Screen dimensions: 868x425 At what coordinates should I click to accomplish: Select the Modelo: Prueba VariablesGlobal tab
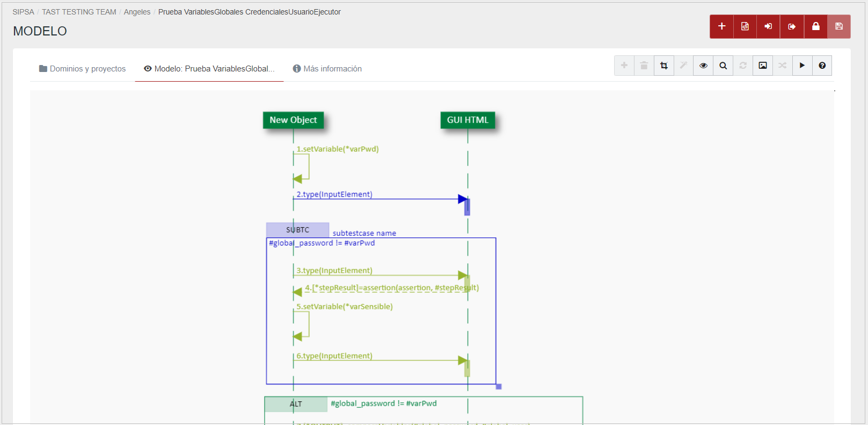click(x=209, y=69)
